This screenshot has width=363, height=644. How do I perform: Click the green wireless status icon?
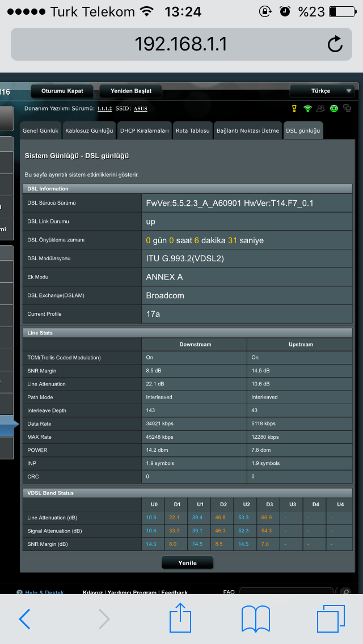tap(307, 108)
